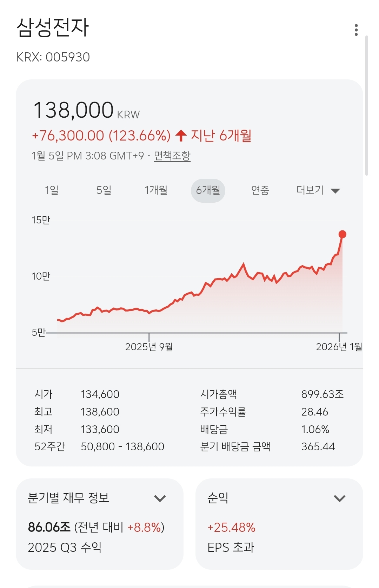
Task: Select the 1일 time range tab
Action: click(x=52, y=190)
